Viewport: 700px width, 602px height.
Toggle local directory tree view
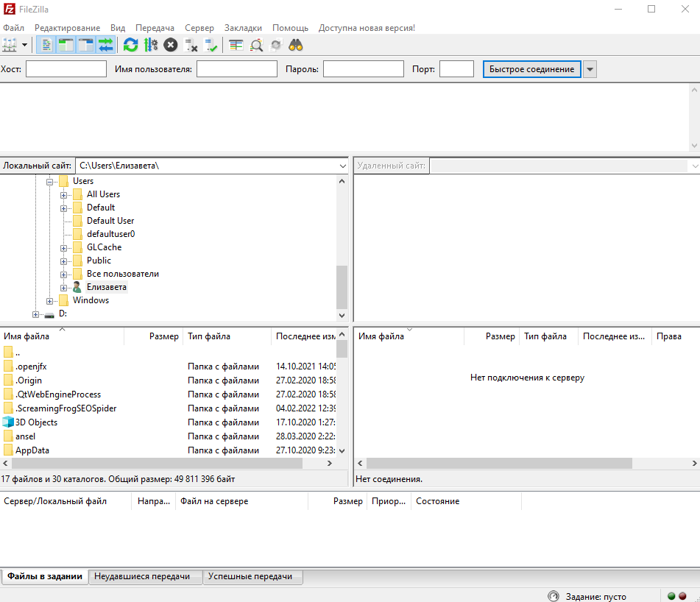(66, 45)
